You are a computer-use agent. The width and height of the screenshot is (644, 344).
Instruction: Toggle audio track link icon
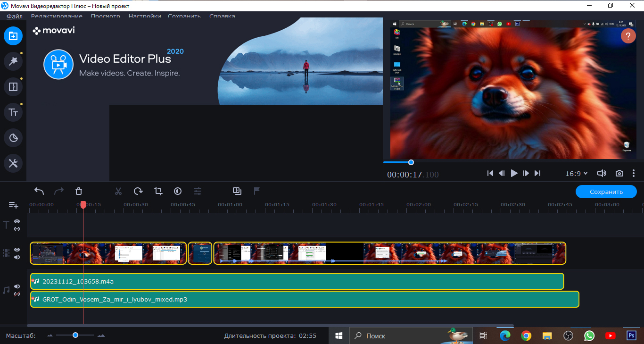click(17, 294)
